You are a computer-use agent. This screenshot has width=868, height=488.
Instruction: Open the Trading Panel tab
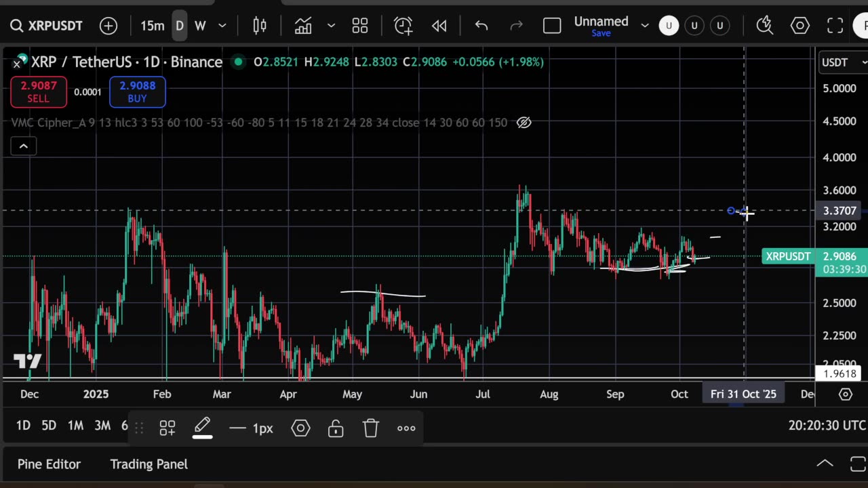[149, 464]
